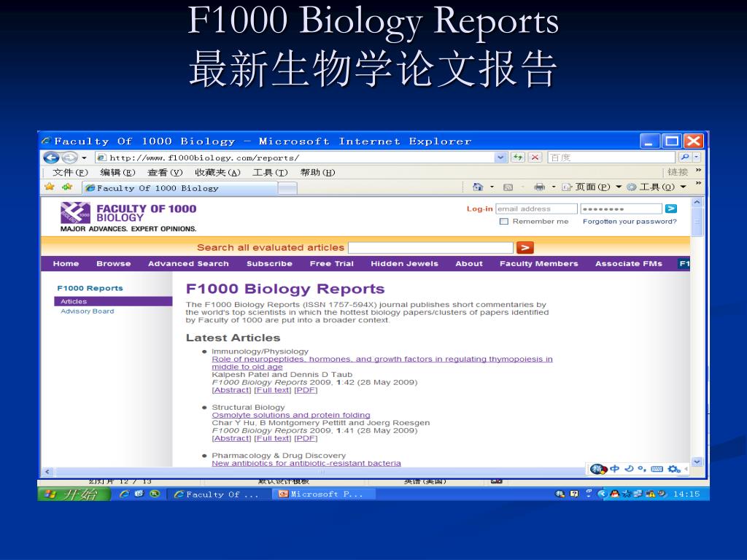Click the Stop loading red X icon

coord(535,157)
